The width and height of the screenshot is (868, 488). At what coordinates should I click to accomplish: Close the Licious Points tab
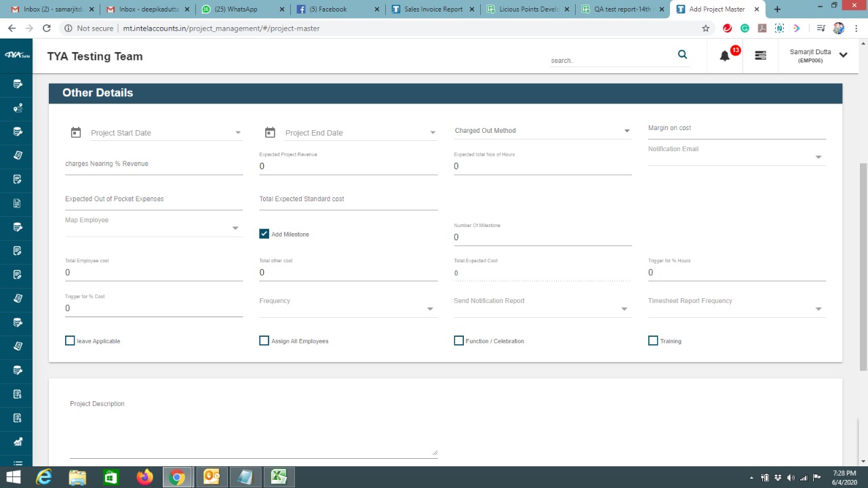[567, 9]
